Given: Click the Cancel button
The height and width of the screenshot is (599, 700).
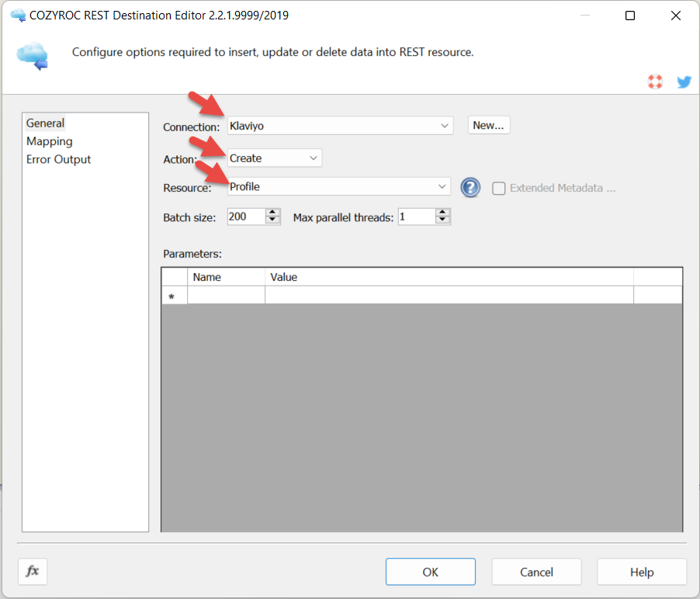Looking at the screenshot, I should point(536,572).
